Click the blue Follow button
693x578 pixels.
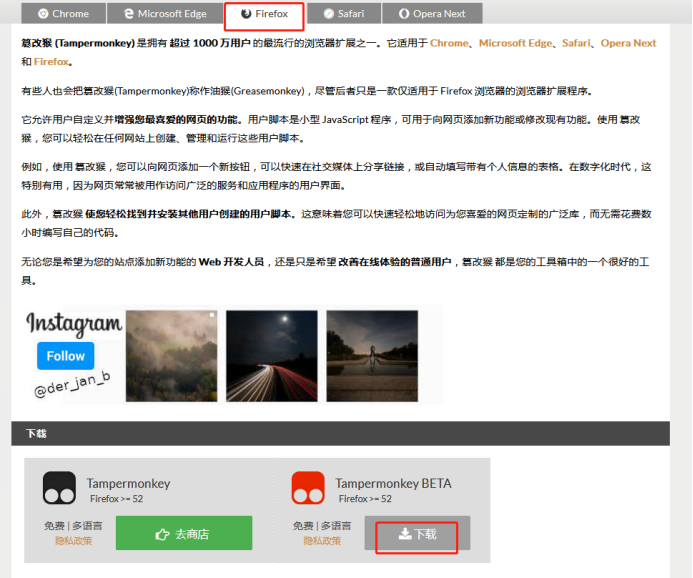[x=65, y=356]
